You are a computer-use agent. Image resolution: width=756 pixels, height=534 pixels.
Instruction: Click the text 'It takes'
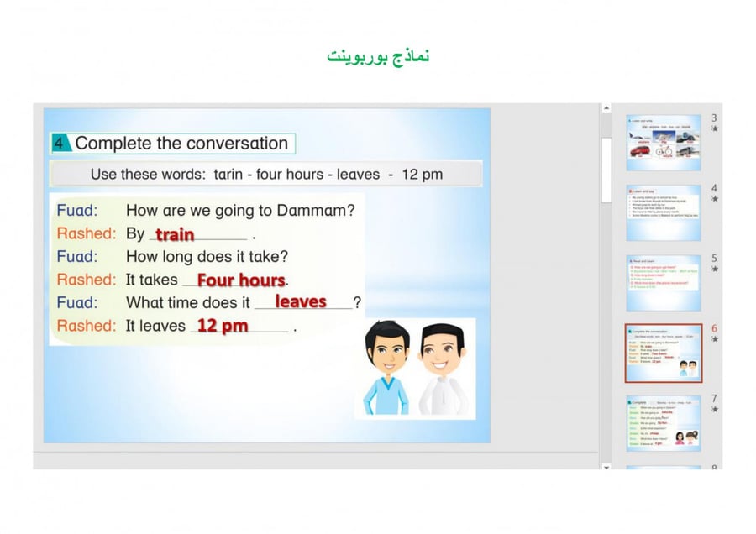(152, 280)
